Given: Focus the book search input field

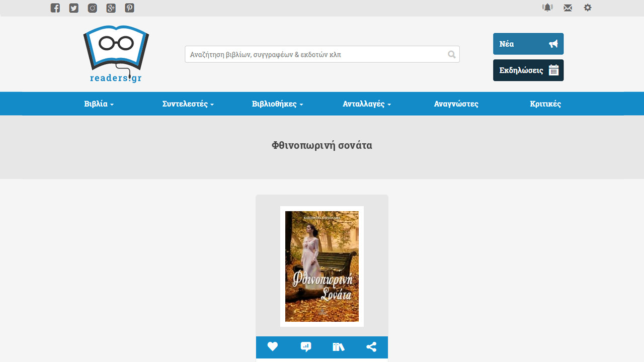Looking at the screenshot, I should coord(322,54).
